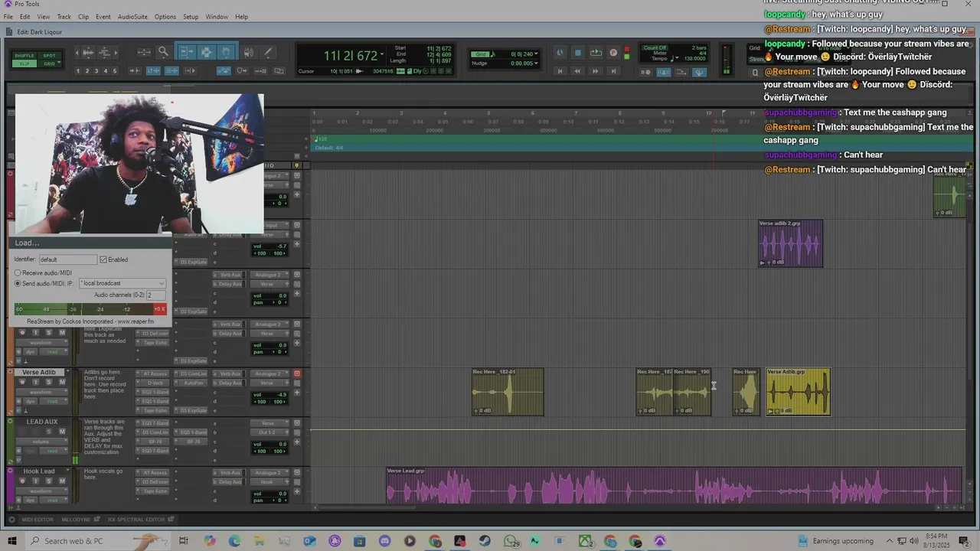Record-enable the Verse Adlib track
980x551 pixels.
click(x=22, y=382)
